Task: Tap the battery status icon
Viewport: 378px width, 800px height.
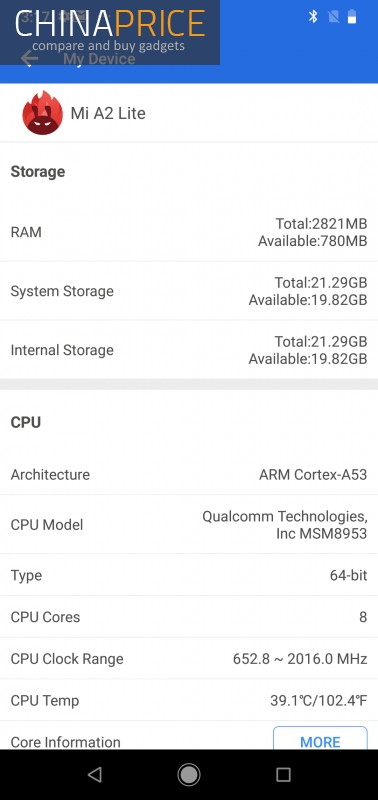Action: pos(352,17)
